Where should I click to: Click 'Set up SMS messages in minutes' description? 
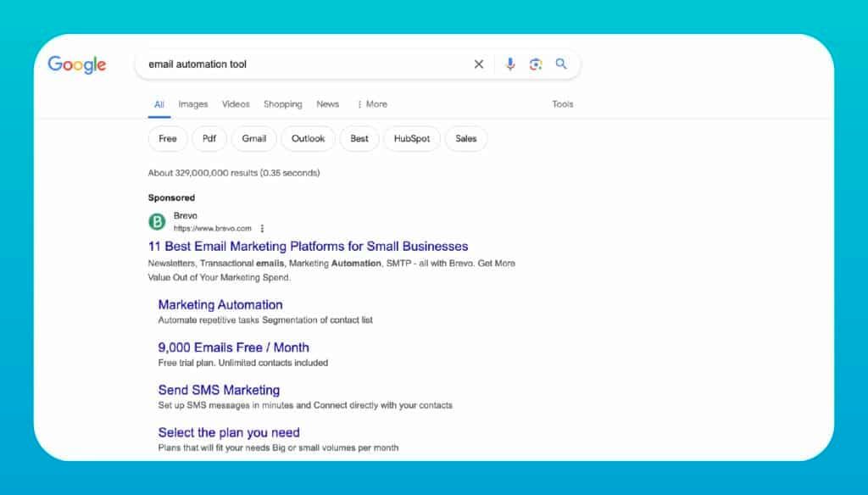pyautogui.click(x=305, y=405)
